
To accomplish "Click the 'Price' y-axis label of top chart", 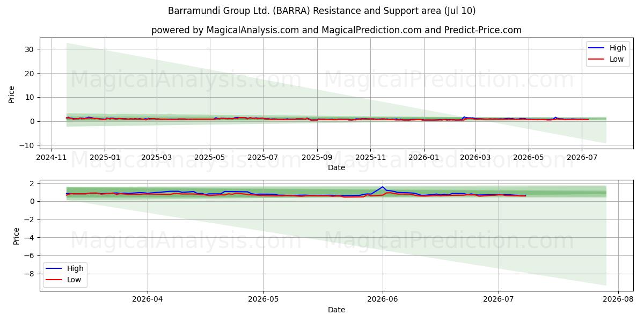I will [12, 94].
